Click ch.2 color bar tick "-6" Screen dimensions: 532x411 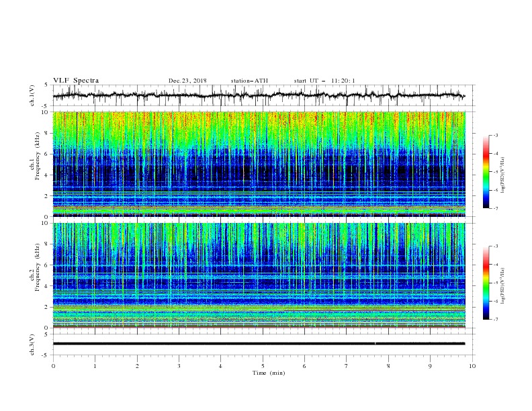click(x=496, y=301)
